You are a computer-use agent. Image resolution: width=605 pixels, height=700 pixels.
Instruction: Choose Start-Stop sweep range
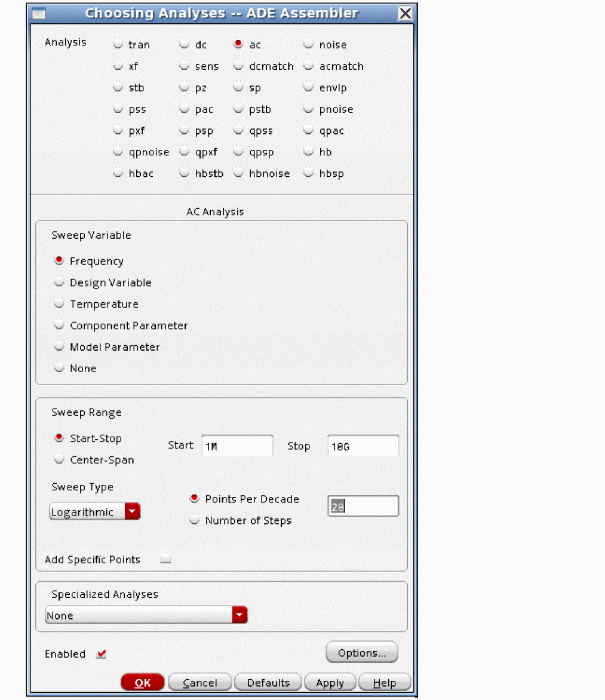point(59,437)
